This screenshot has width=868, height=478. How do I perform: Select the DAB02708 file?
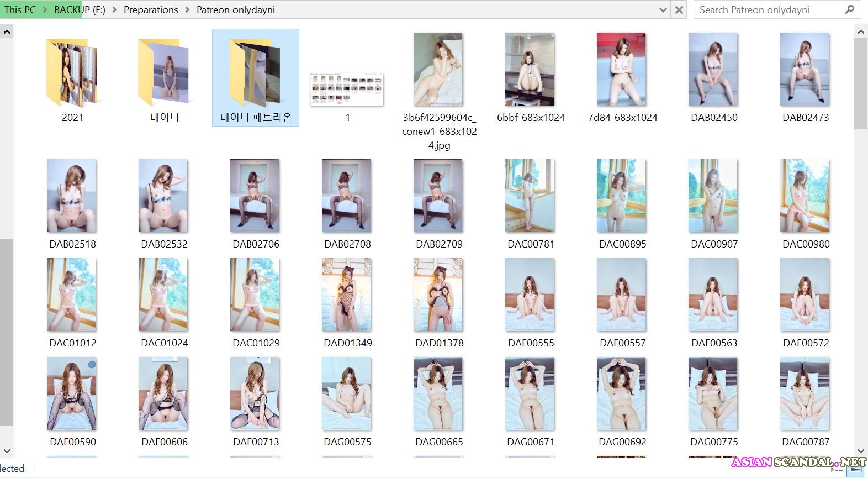(x=347, y=204)
